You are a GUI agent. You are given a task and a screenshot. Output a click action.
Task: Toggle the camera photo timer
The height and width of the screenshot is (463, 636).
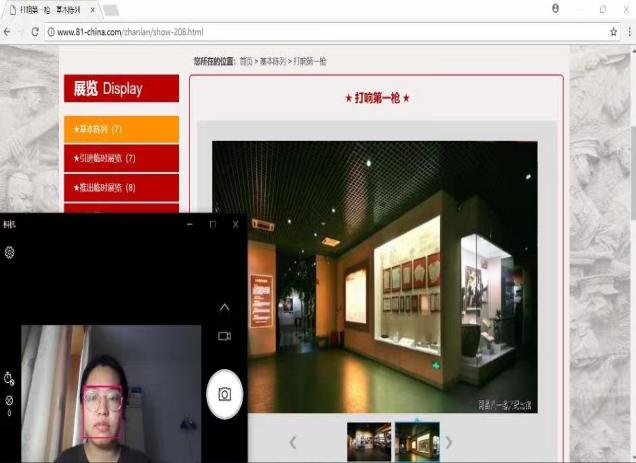coord(9,377)
